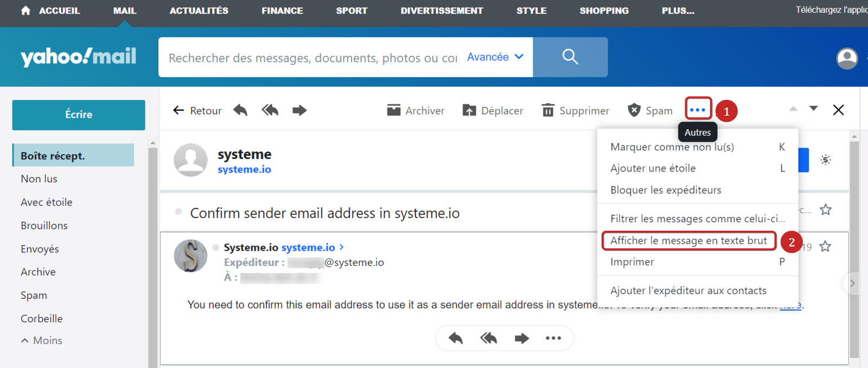Close the message with X icon

838,110
